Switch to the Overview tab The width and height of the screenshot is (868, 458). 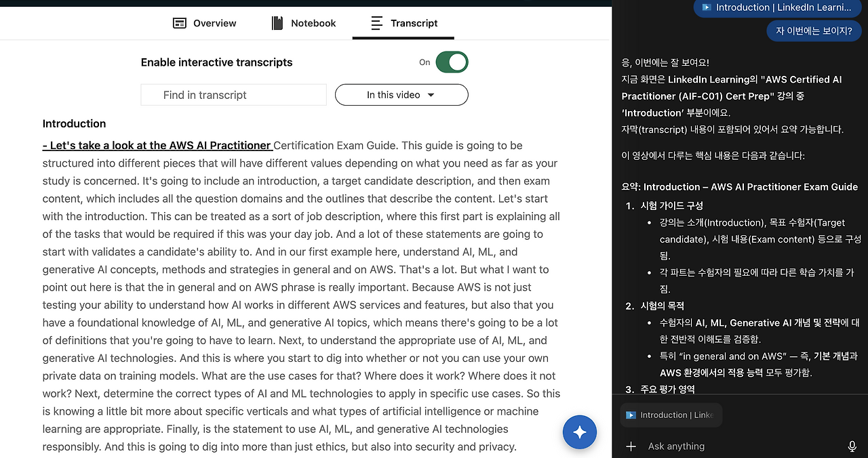pyautogui.click(x=204, y=22)
